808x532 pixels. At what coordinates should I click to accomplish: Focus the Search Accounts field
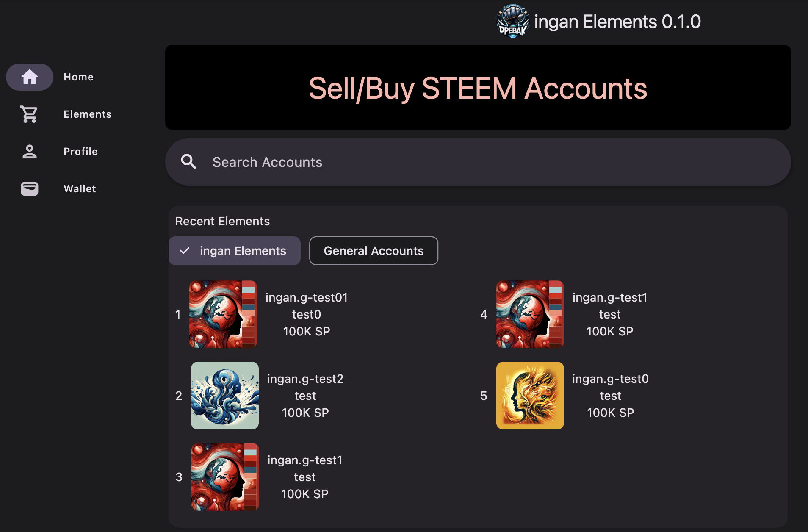[x=478, y=162]
